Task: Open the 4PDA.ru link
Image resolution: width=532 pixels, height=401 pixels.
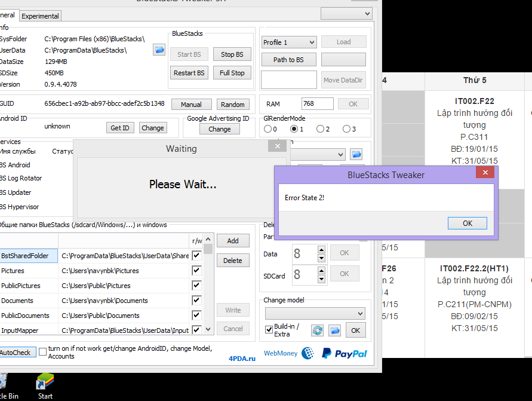Action: point(242,359)
